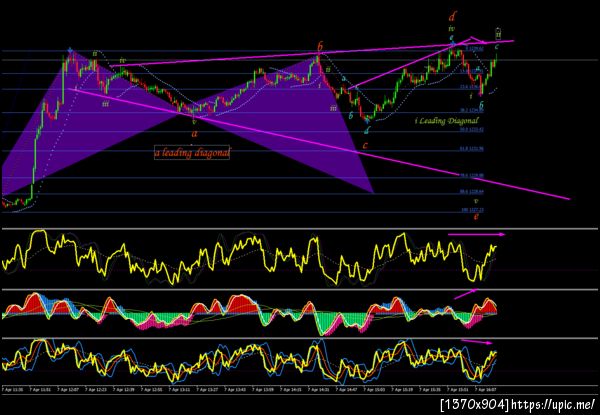Select the red wave label 'e' at the 100 level
The width and height of the screenshot is (600, 415).
click(476, 216)
